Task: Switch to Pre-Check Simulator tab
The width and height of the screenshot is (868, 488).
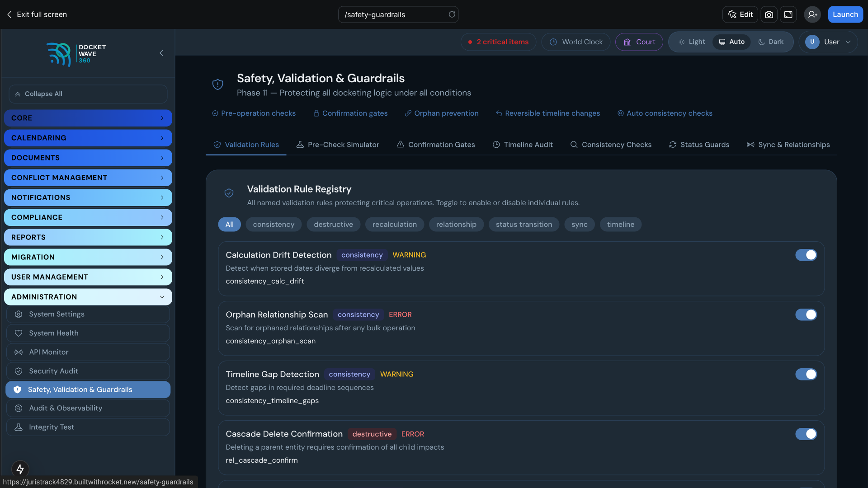Action: [x=338, y=145]
